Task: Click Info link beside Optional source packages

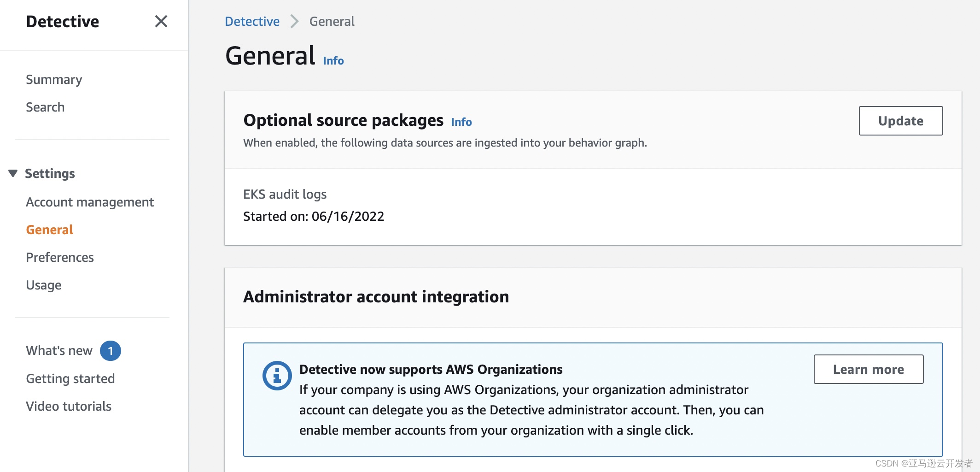Action: tap(461, 122)
